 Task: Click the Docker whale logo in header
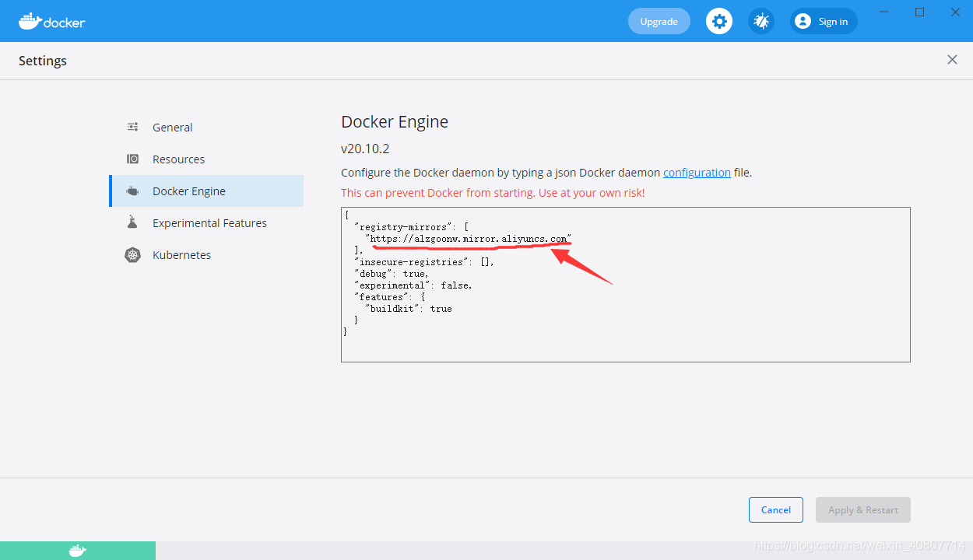[51, 21]
